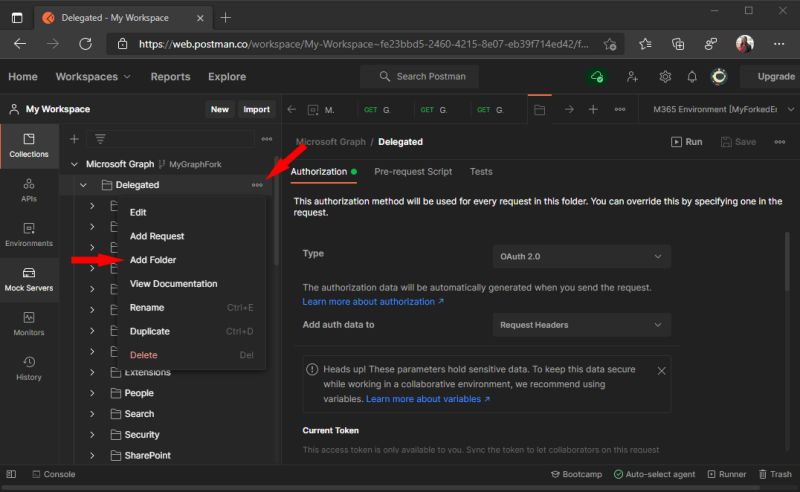Image resolution: width=800 pixels, height=492 pixels.
Task: Open the Mock Servers sidebar panel
Action: point(29,280)
